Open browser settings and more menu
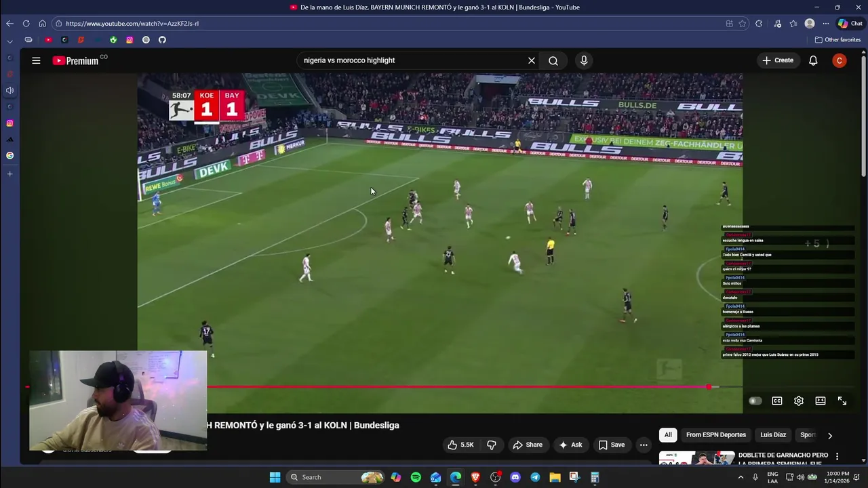Screen dimensions: 868x488 click(825, 23)
